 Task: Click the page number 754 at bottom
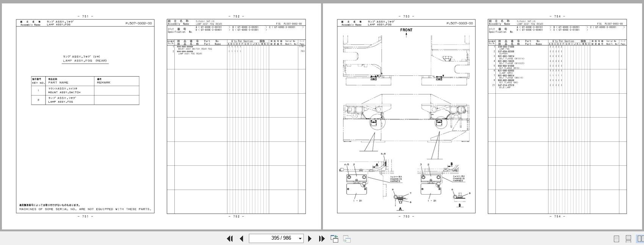(x=557, y=217)
